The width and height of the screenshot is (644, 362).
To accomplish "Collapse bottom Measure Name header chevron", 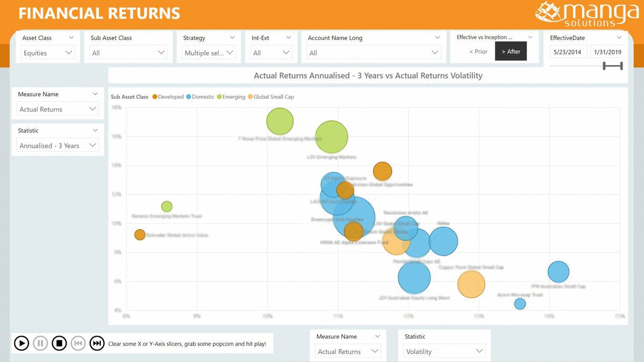I will coord(377,336).
